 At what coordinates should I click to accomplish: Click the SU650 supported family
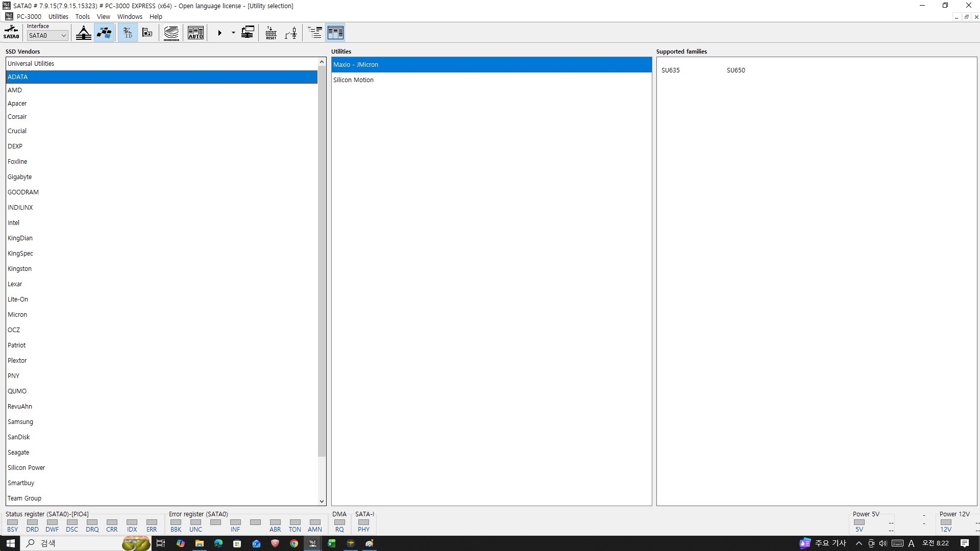point(736,70)
